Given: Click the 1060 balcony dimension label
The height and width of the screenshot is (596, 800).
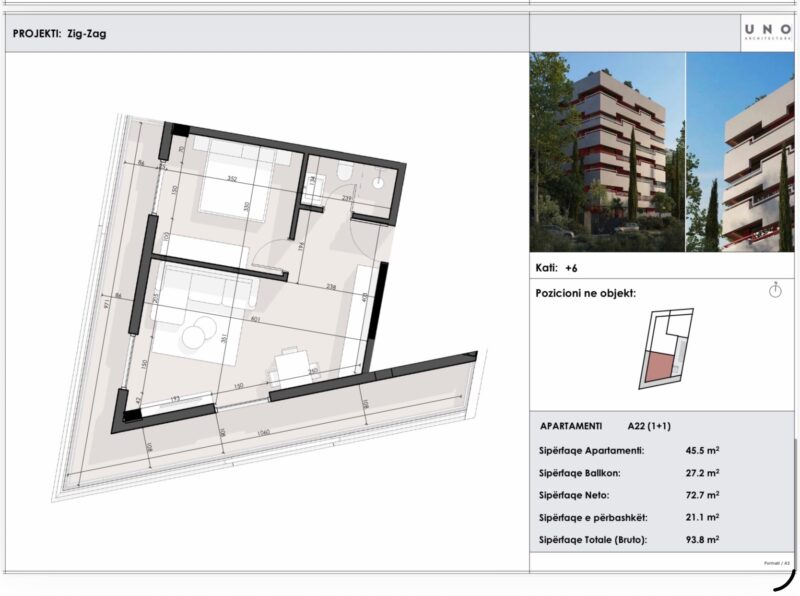Looking at the screenshot, I should point(263,433).
